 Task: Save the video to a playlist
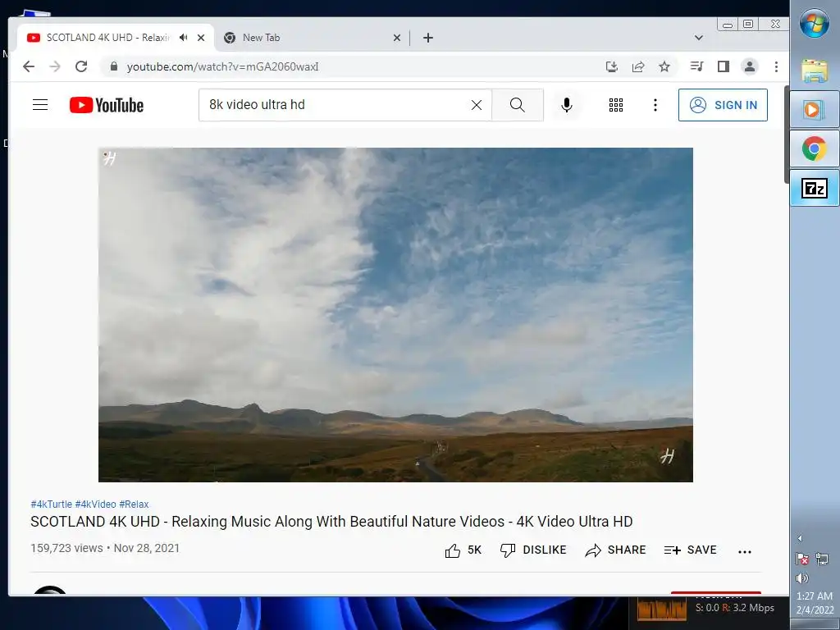690,550
